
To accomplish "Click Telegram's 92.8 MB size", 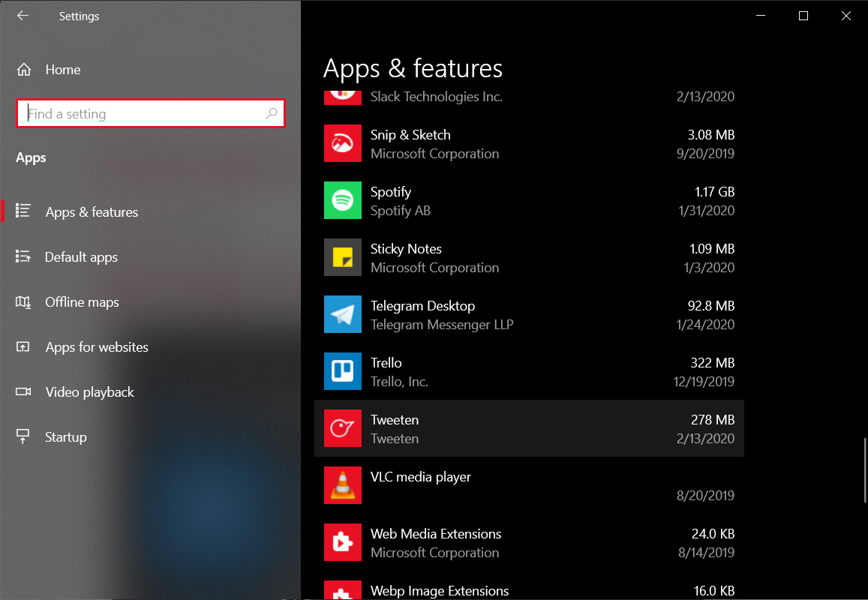I will coord(710,306).
